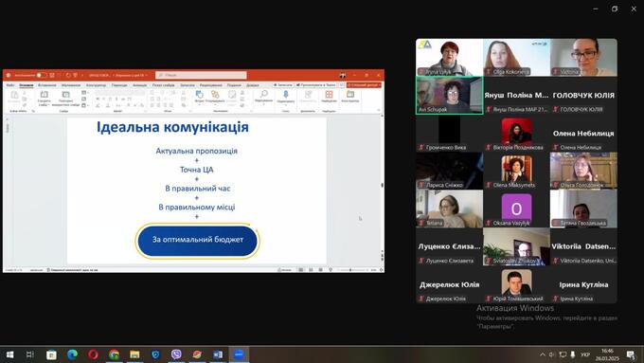The height and width of the screenshot is (363, 644).
Task: Open the Add-ins grid icon
Action: [x=329, y=95]
